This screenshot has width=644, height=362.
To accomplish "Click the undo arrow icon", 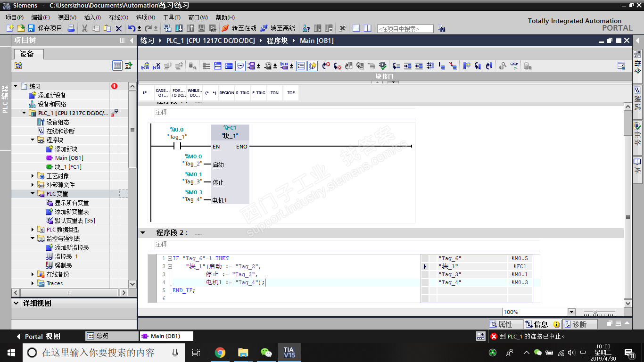I will [132, 28].
